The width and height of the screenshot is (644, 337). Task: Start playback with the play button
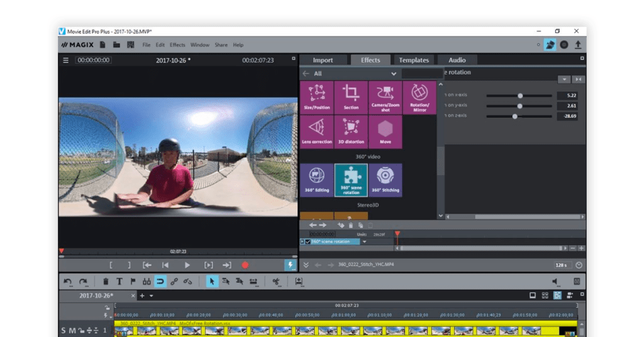[x=187, y=265]
